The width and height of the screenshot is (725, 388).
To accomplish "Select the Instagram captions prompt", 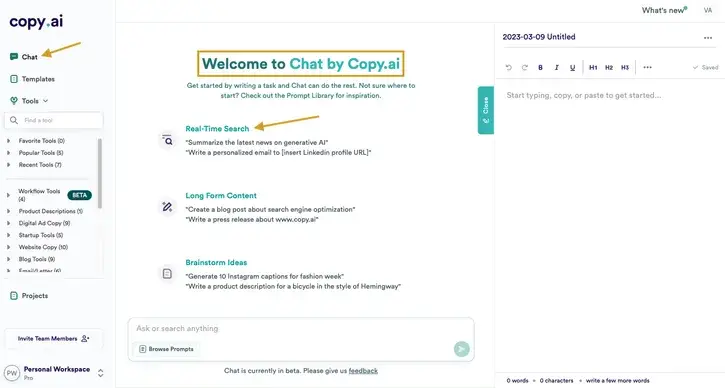I will [264, 277].
